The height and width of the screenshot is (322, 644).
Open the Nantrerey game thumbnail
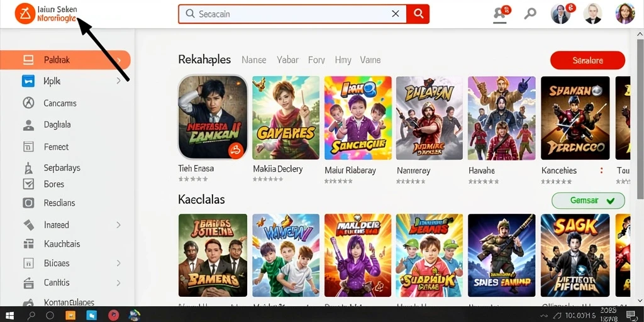(x=430, y=118)
